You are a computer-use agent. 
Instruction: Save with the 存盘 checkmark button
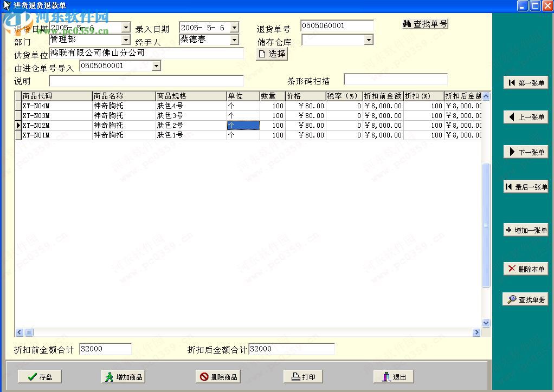pyautogui.click(x=40, y=376)
